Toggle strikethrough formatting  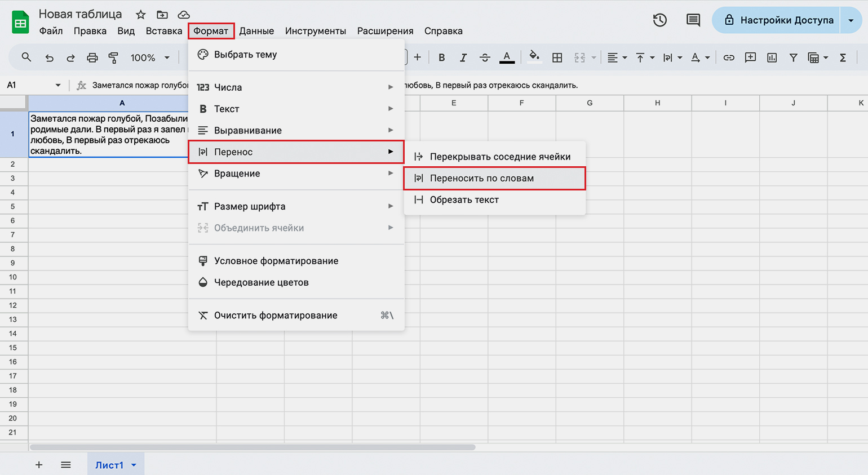tap(485, 57)
